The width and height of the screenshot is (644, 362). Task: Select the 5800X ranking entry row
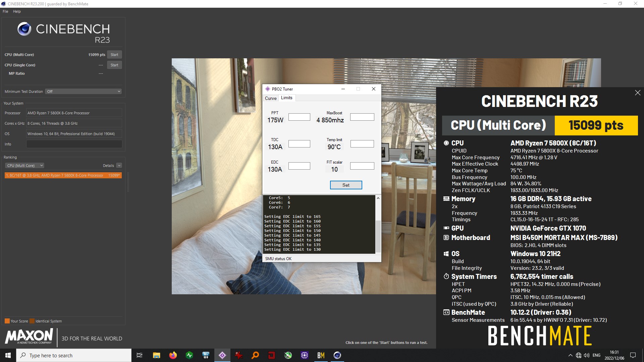63,175
